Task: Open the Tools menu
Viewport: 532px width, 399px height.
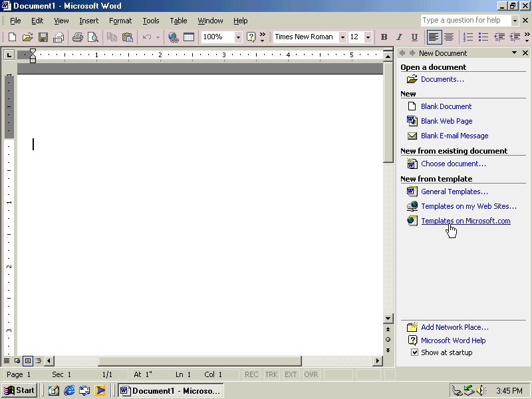Action: [x=151, y=21]
